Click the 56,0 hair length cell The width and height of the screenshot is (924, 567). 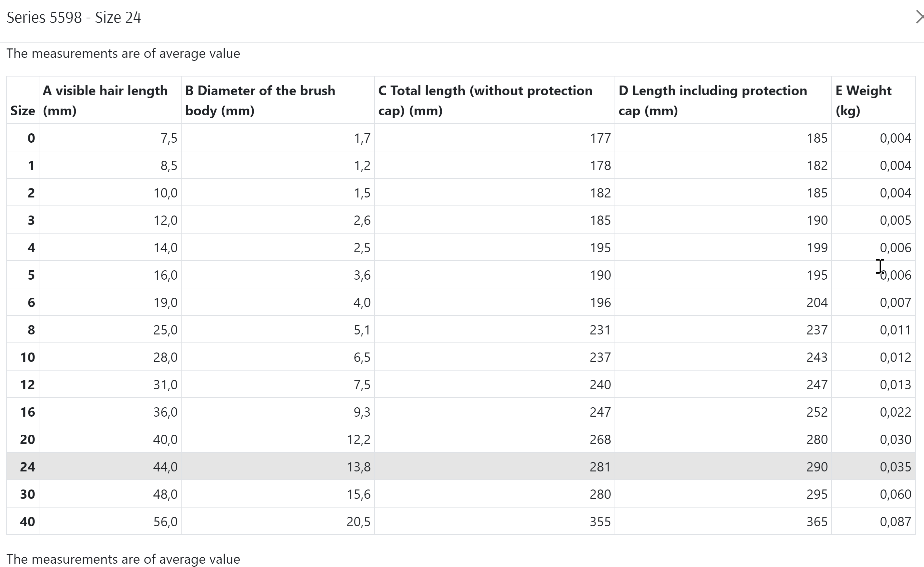(165, 522)
